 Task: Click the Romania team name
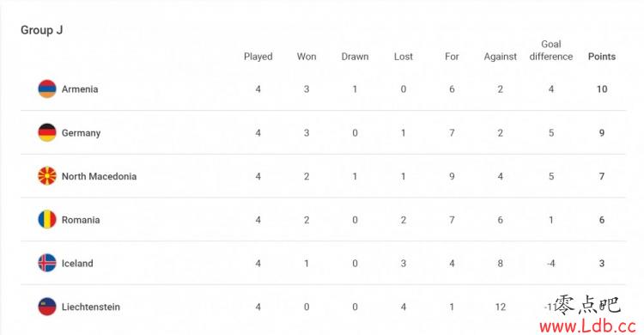81,220
